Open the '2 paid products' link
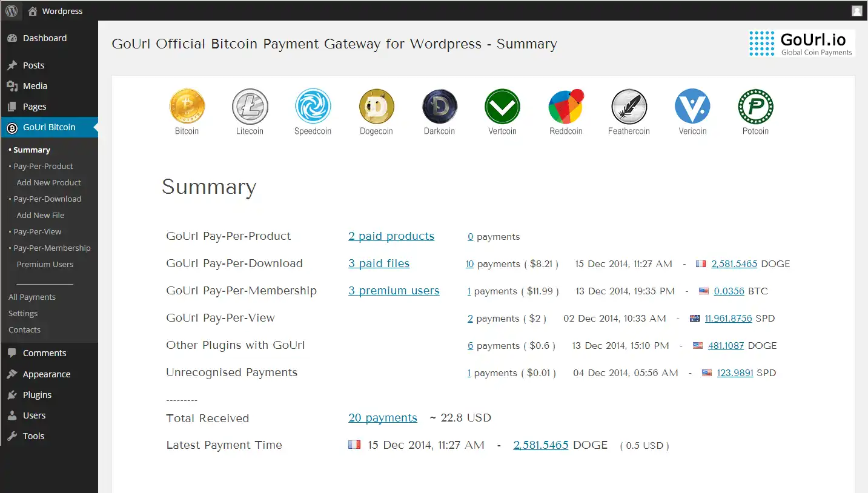 point(391,236)
